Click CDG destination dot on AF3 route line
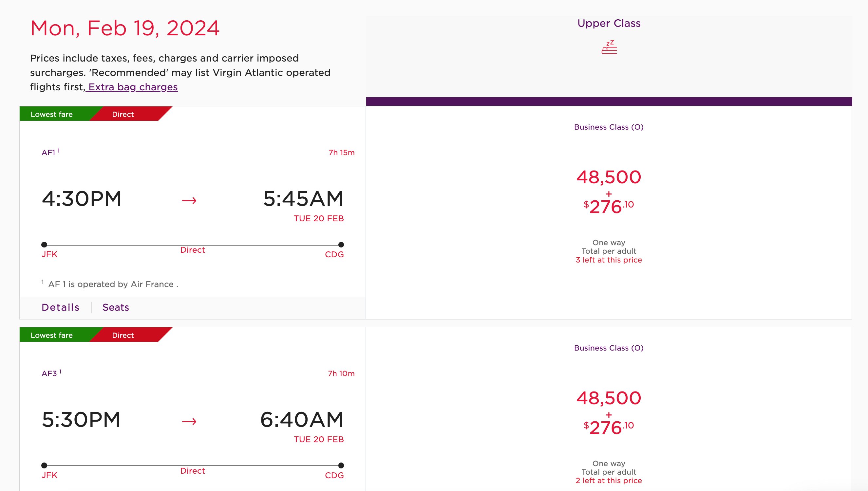This screenshot has height=491, width=868. (x=341, y=465)
